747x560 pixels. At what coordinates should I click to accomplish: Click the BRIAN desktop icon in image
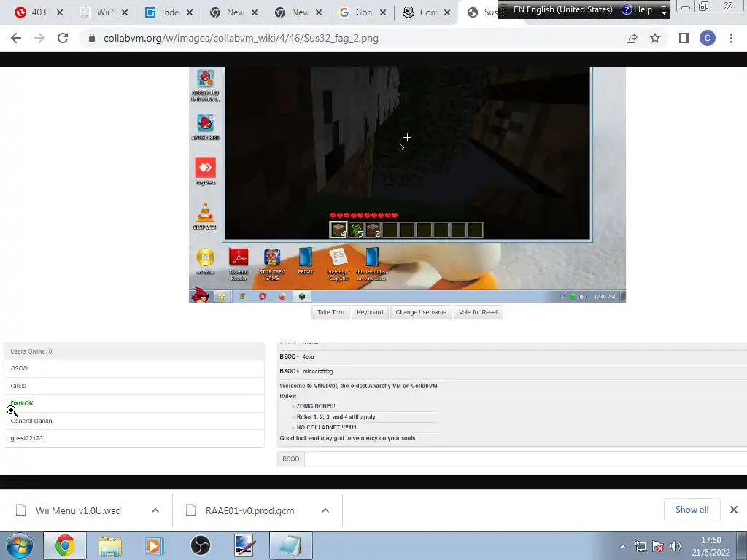(306, 261)
